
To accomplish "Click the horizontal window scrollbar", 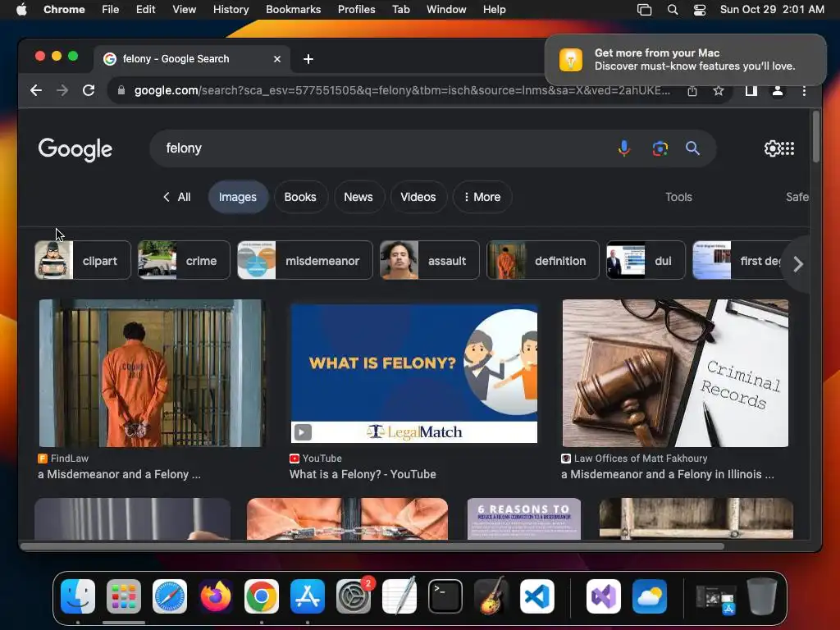I will [372, 547].
